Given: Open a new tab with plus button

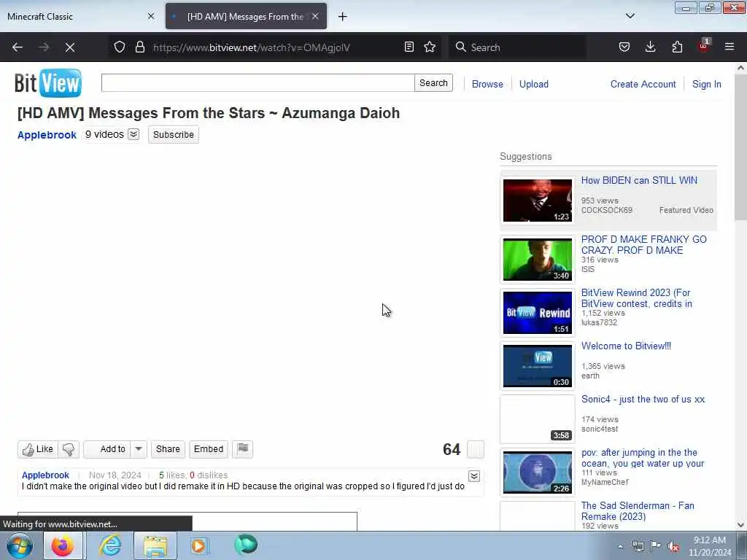Looking at the screenshot, I should click(x=343, y=17).
